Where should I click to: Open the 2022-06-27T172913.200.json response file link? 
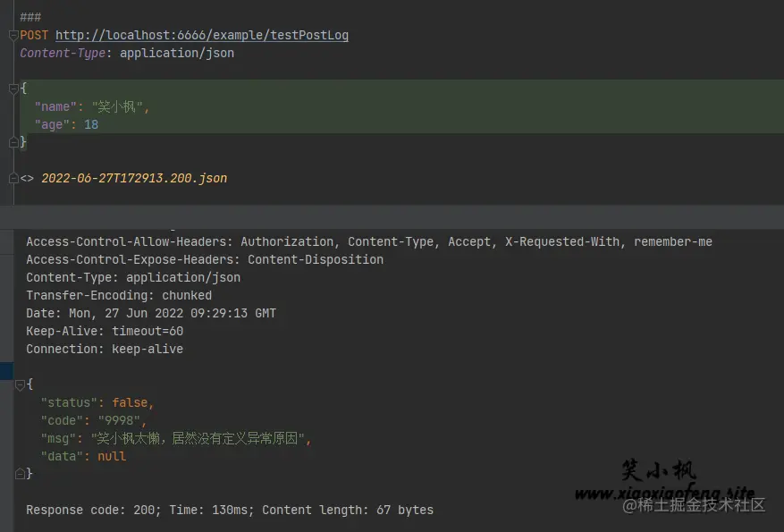(x=134, y=179)
